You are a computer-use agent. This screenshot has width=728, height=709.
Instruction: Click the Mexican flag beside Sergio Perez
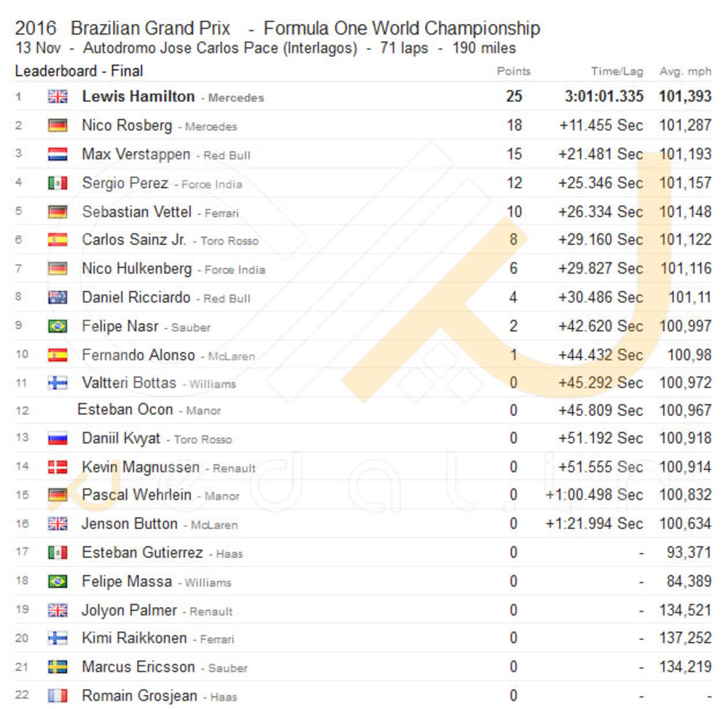(x=58, y=183)
